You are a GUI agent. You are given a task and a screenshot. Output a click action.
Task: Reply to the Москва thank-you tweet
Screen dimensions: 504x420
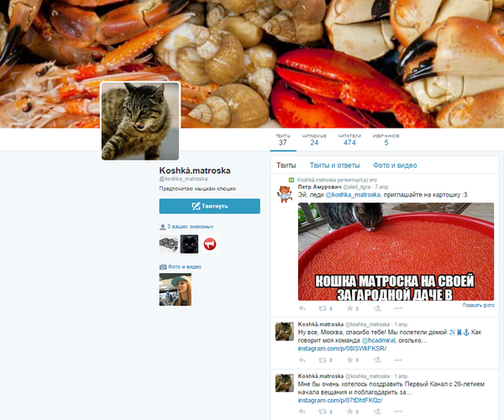click(302, 360)
